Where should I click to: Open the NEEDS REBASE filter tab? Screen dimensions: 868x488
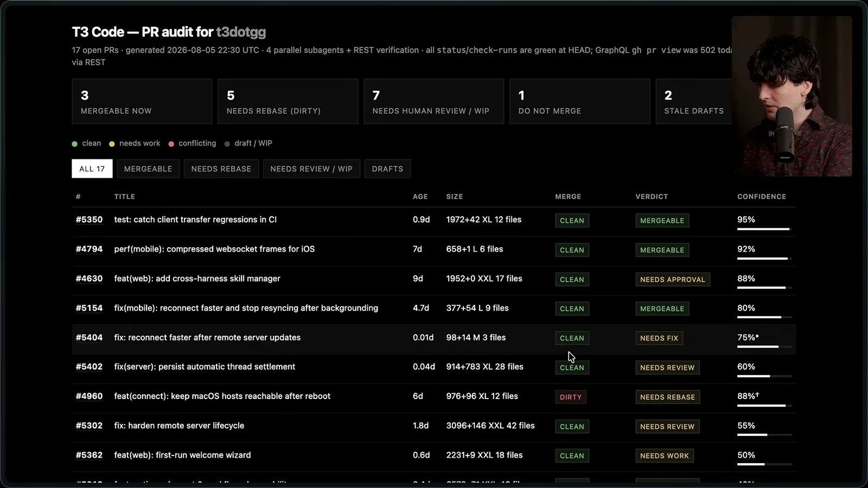point(221,169)
